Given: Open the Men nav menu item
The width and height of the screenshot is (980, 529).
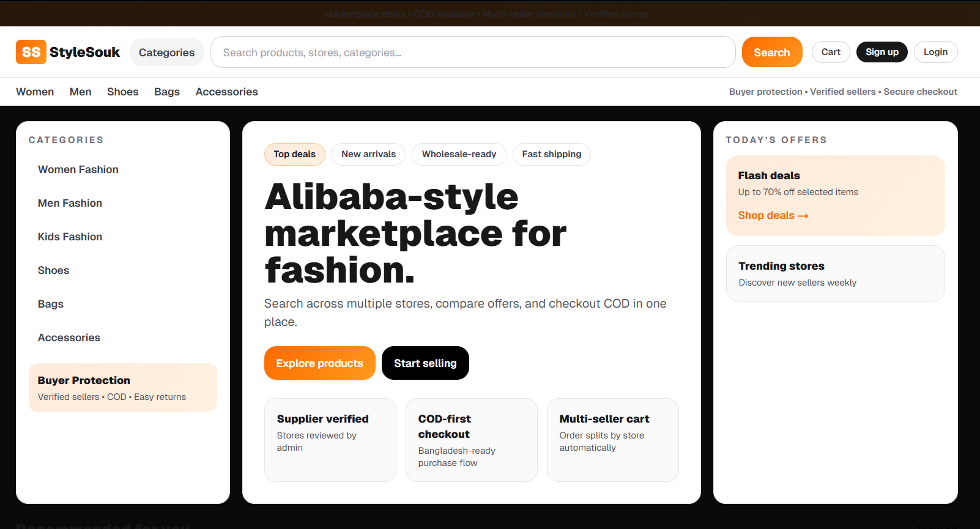Looking at the screenshot, I should [81, 92].
